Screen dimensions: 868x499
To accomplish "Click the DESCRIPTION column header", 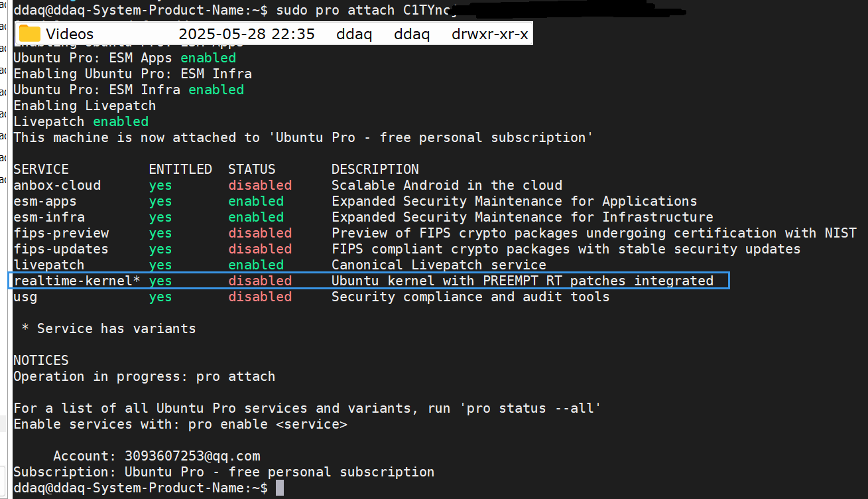I will [x=375, y=169].
